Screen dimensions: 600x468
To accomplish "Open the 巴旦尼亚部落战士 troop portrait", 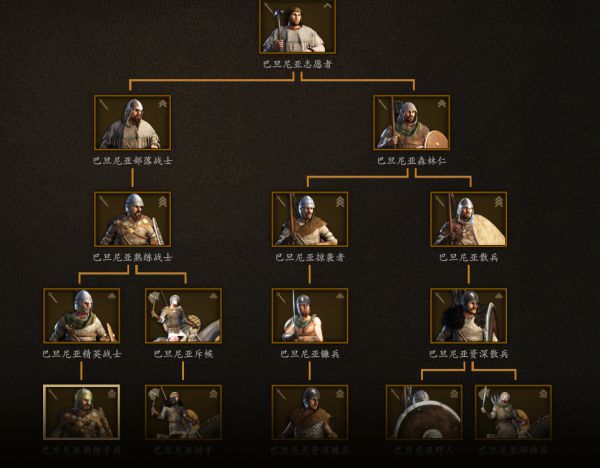I will point(132,122).
